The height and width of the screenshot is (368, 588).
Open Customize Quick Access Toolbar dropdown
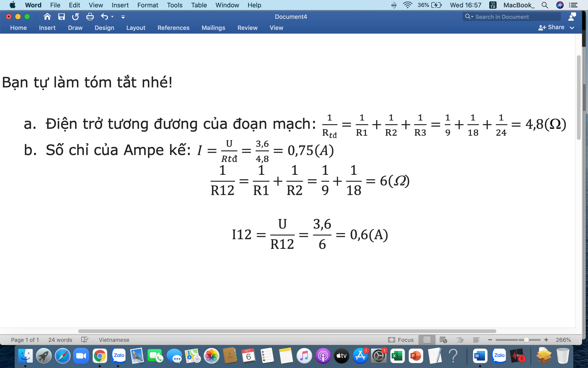point(123,17)
